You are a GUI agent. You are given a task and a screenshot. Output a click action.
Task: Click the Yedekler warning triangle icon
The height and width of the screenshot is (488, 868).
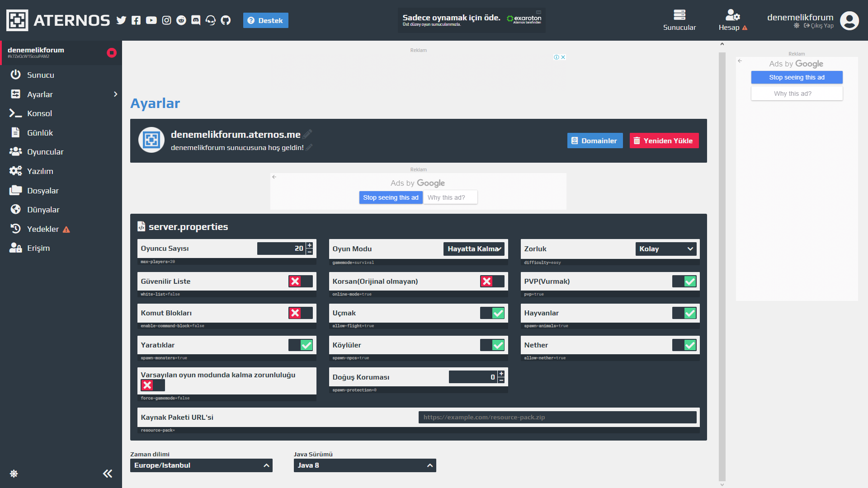pos(66,230)
